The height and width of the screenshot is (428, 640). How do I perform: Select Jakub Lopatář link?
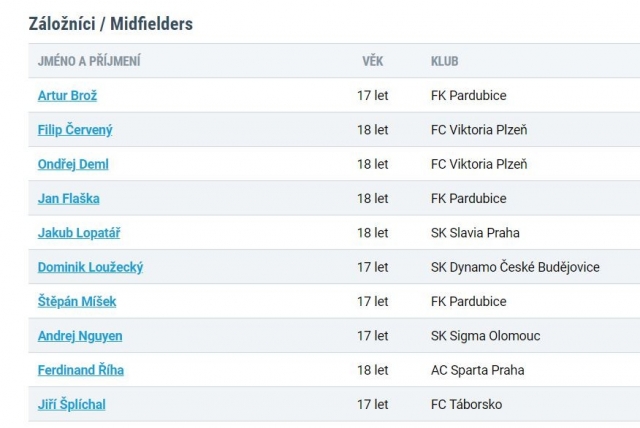point(79,233)
